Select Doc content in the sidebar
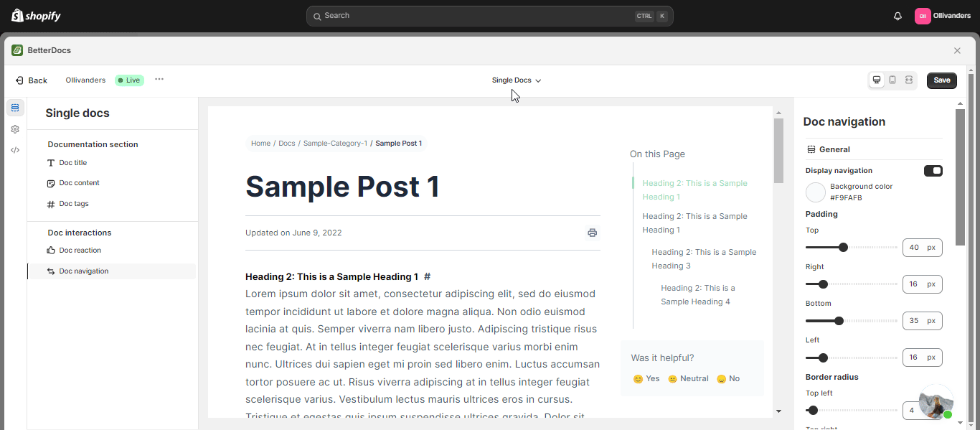980x430 pixels. point(79,183)
